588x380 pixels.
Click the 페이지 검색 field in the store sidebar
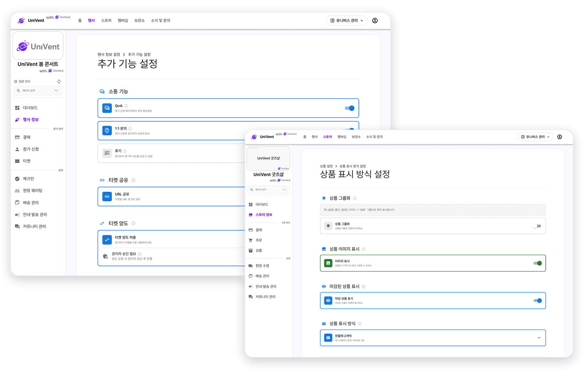click(268, 190)
